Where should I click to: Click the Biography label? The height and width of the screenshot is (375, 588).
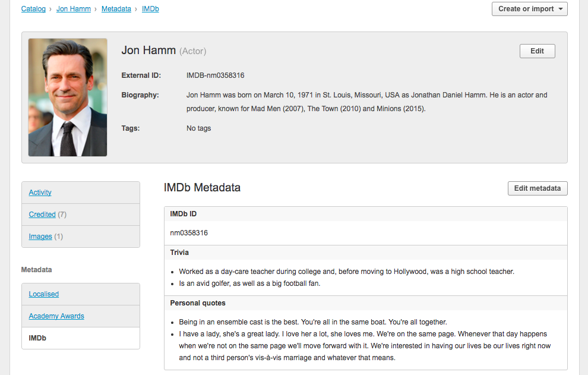click(140, 95)
